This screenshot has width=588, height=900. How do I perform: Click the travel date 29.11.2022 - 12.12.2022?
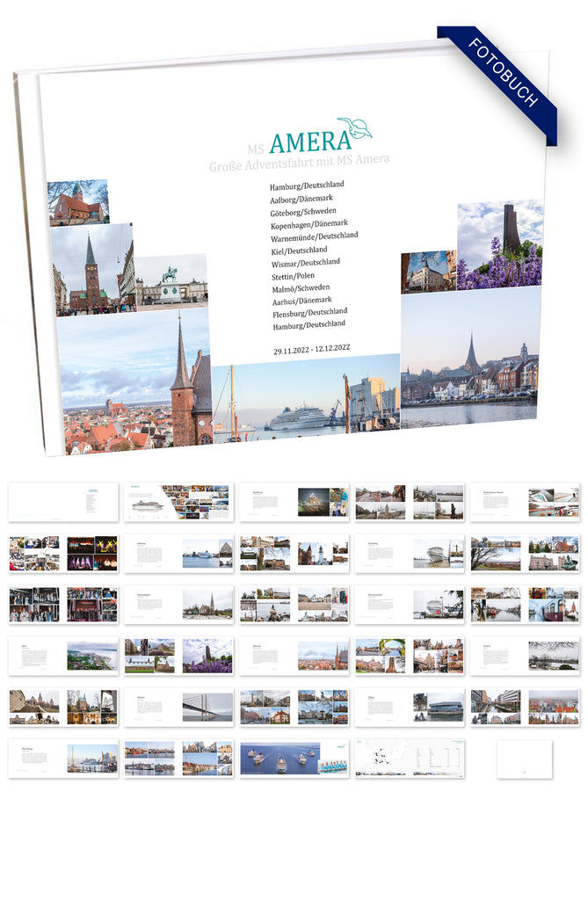click(311, 349)
